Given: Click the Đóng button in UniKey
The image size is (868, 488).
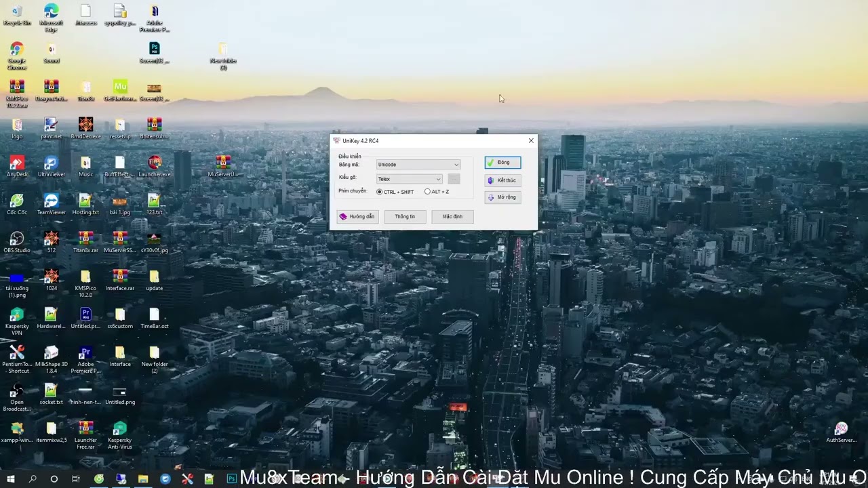Looking at the screenshot, I should [x=502, y=163].
